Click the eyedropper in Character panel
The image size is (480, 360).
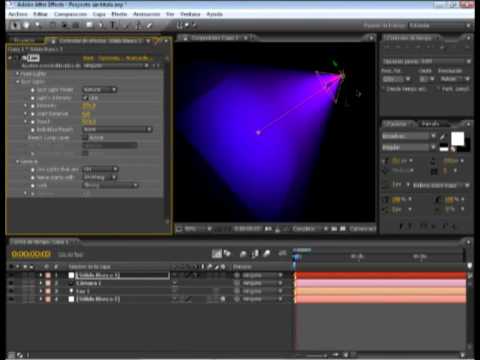pos(443,136)
